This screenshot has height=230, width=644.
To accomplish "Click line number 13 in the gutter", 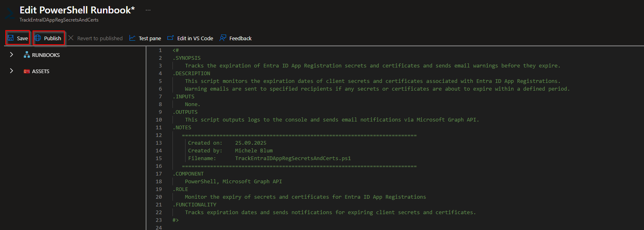I will point(159,143).
